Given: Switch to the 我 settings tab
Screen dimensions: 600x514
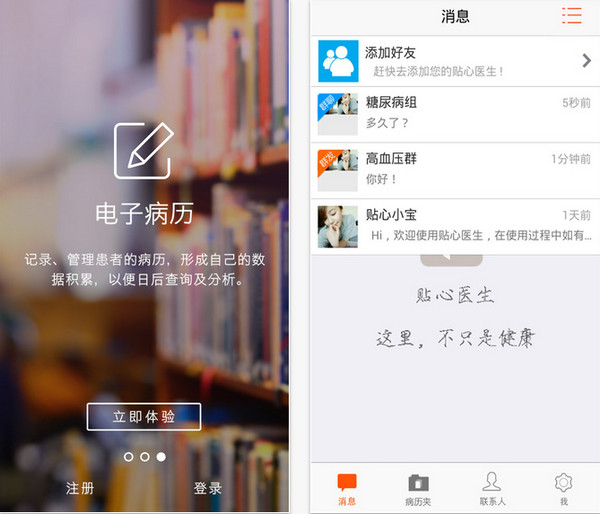Looking at the screenshot, I should coord(564,489).
